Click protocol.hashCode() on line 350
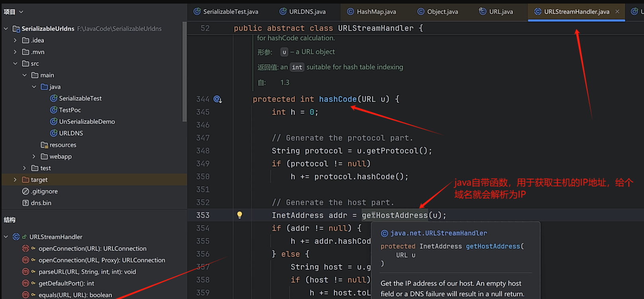 (359, 177)
